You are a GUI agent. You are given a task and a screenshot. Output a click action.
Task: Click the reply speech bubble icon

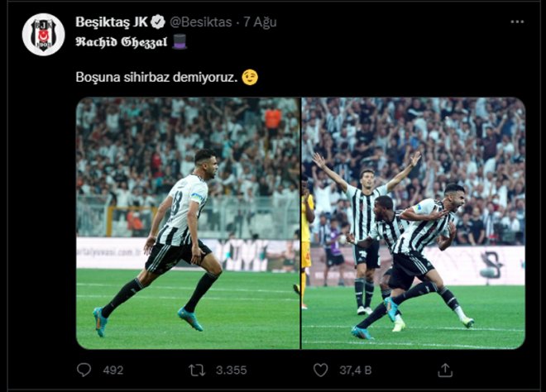84,370
